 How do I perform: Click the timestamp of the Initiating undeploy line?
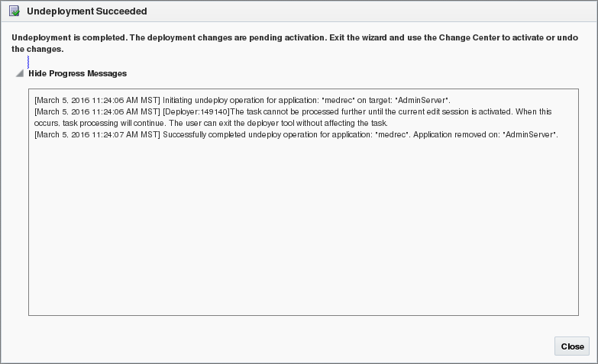[x=97, y=101]
